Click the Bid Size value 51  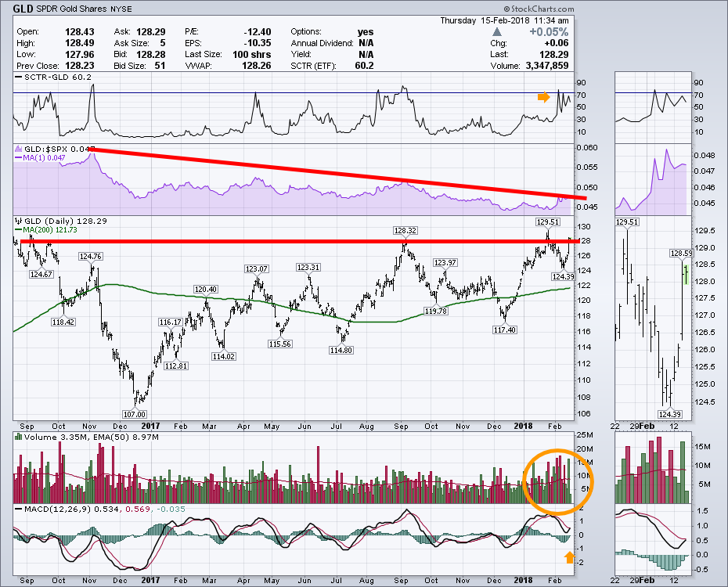click(x=160, y=66)
